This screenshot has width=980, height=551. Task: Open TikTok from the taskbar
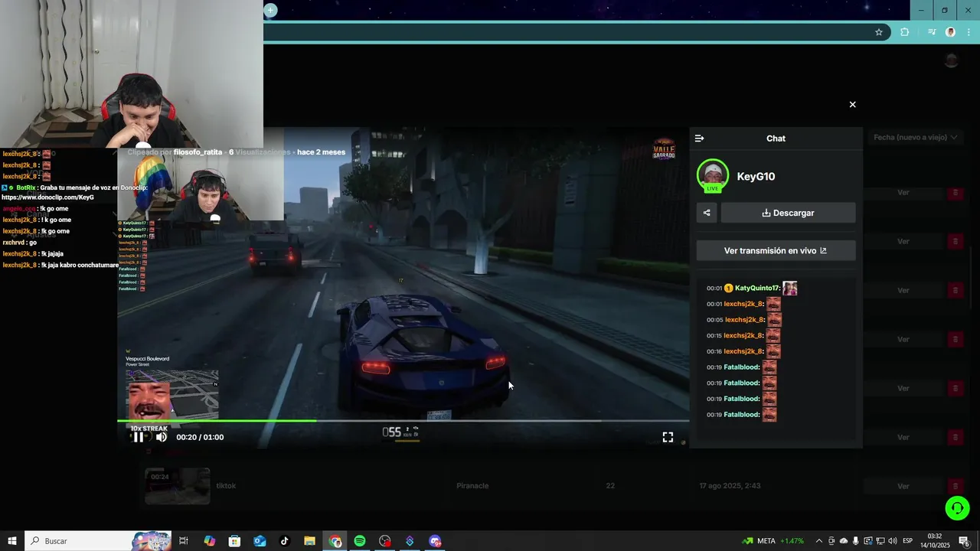[285, 541]
